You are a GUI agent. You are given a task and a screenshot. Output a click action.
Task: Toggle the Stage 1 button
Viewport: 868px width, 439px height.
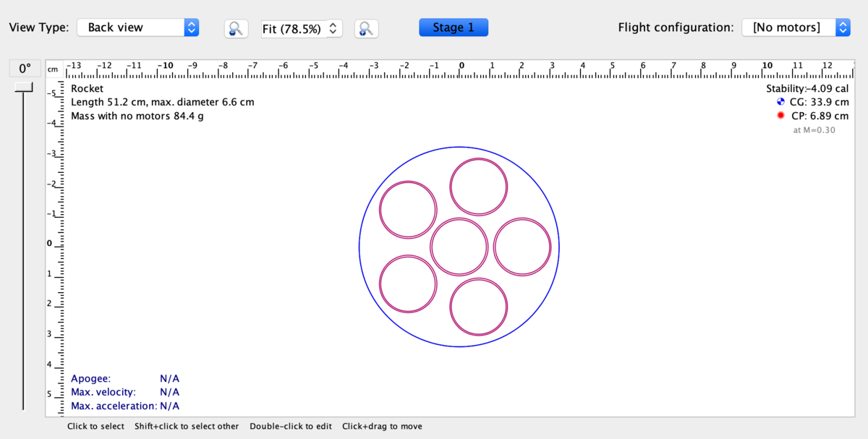click(454, 27)
